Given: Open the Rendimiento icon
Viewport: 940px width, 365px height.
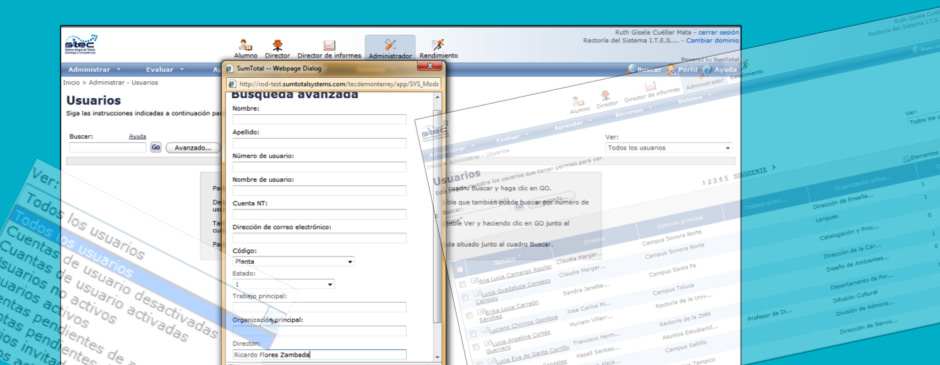Looking at the screenshot, I should click(x=438, y=46).
